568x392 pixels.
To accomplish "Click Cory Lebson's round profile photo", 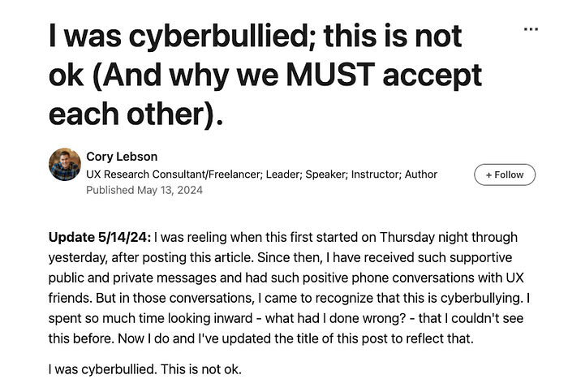I will click(65, 164).
